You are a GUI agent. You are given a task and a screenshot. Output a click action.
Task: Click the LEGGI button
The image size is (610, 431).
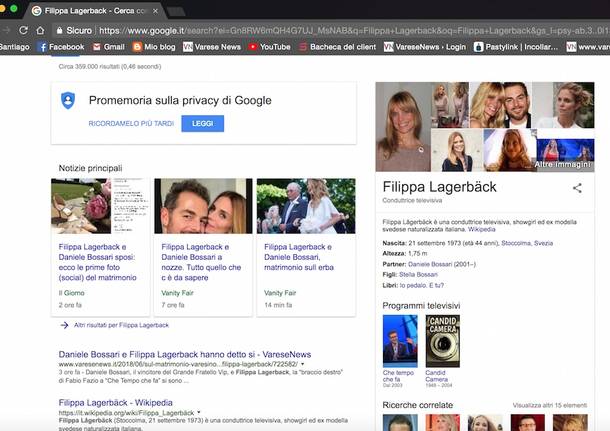click(202, 123)
